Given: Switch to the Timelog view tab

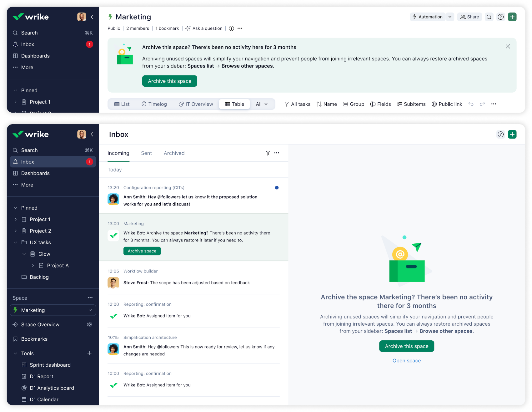Looking at the screenshot, I should [x=154, y=104].
